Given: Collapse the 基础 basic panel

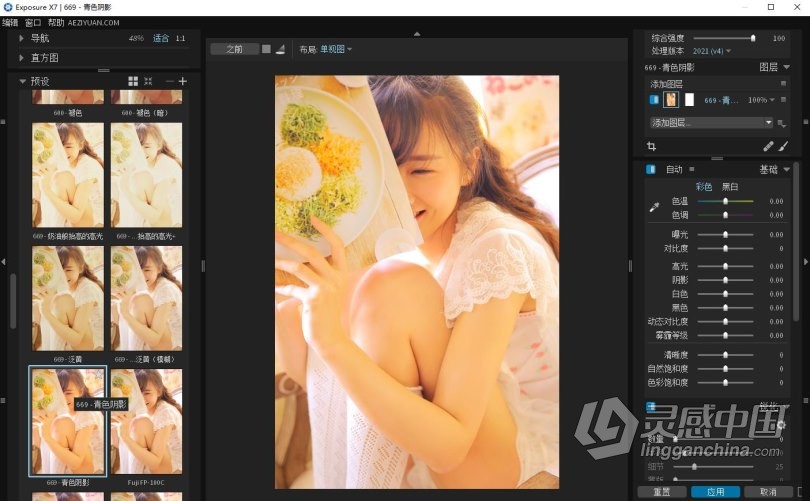Looking at the screenshot, I should [x=786, y=169].
